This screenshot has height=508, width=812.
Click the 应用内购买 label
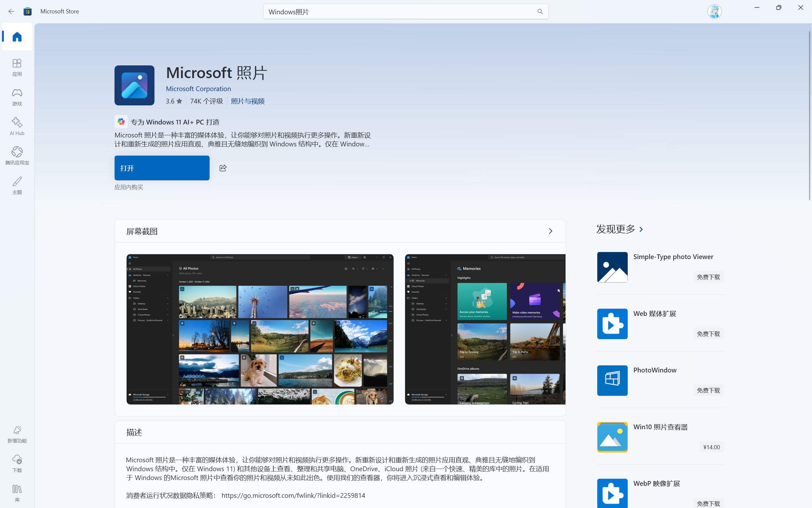click(128, 187)
